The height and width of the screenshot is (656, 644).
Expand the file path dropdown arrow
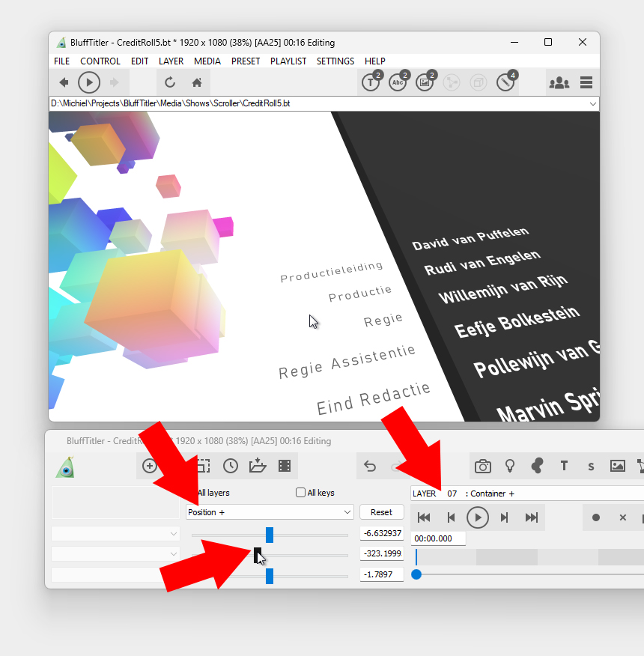[592, 104]
